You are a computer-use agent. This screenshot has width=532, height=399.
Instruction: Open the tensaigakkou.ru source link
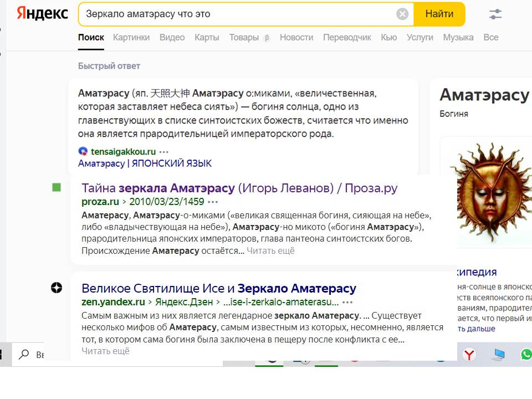(123, 151)
